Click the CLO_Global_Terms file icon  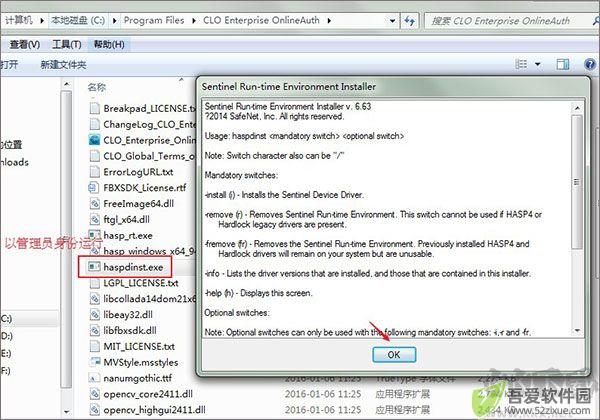(94, 156)
